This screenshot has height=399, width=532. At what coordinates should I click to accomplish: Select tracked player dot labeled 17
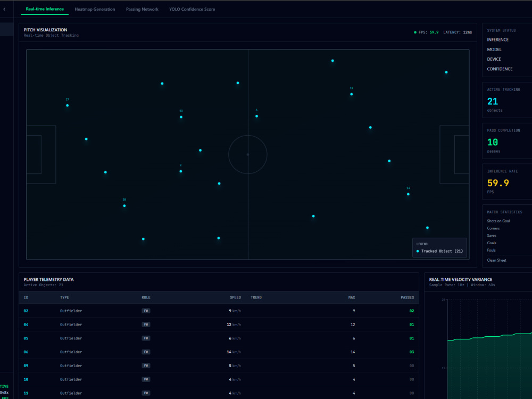click(68, 105)
